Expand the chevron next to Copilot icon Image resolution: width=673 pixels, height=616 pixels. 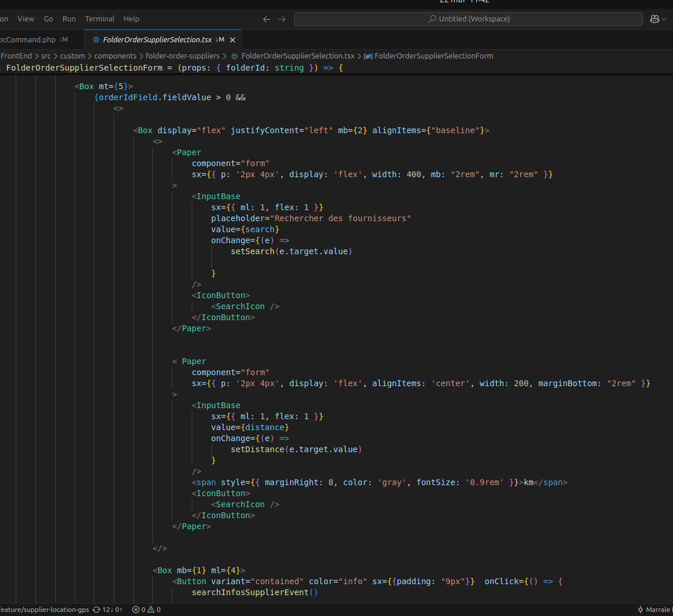(664, 19)
